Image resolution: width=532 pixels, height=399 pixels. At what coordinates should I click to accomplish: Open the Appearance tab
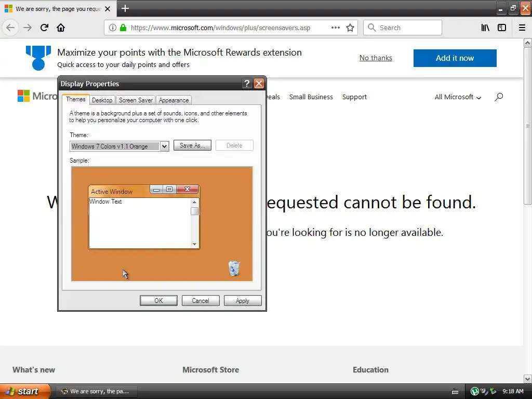tap(174, 100)
